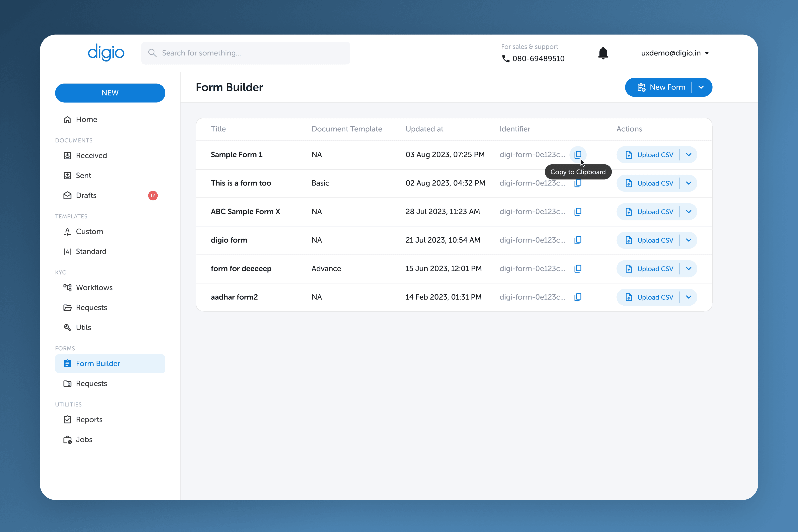The height and width of the screenshot is (532, 798).
Task: Copy Sample Form 1 identifier to clipboard
Action: coord(578,155)
